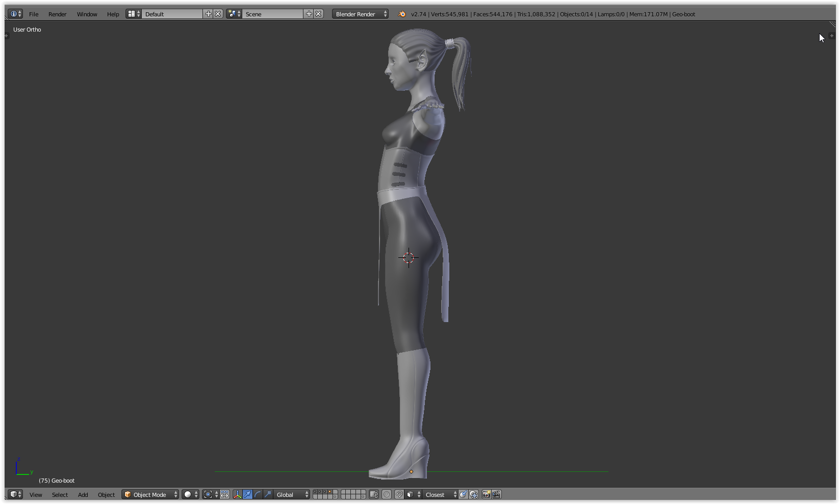Click the Closest snap target selector
The height and width of the screenshot is (504, 840).
[440, 494]
